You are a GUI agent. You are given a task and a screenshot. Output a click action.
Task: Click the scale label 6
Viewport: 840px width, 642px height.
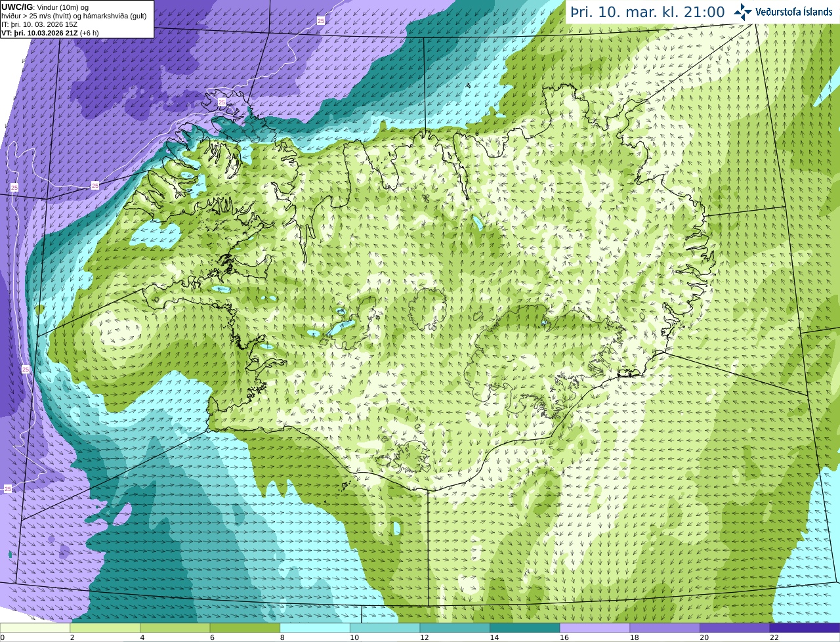pos(212,637)
